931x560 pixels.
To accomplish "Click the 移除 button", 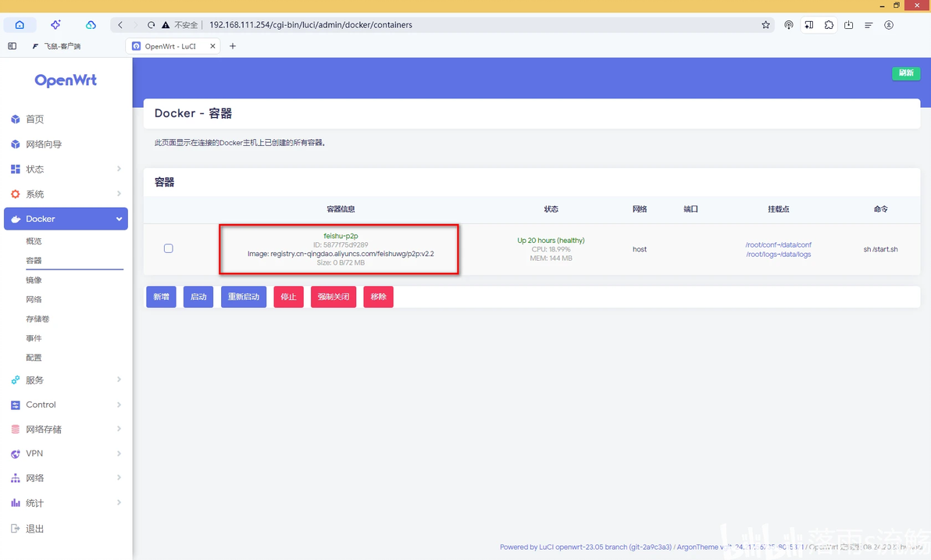I will [378, 297].
